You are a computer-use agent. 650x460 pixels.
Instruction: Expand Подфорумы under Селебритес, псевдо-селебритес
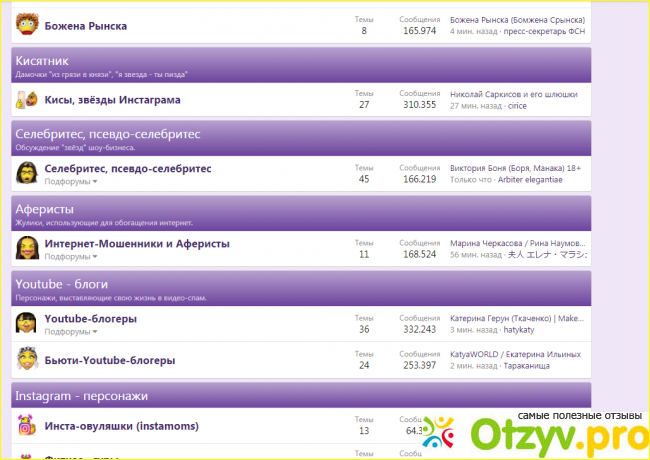[71, 182]
